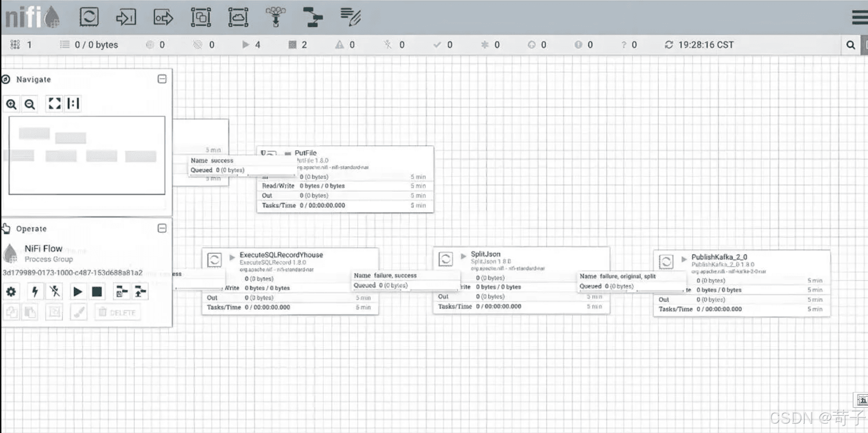Select the Label toolbar icon
This screenshot has width=868, height=433.
coord(350,17)
